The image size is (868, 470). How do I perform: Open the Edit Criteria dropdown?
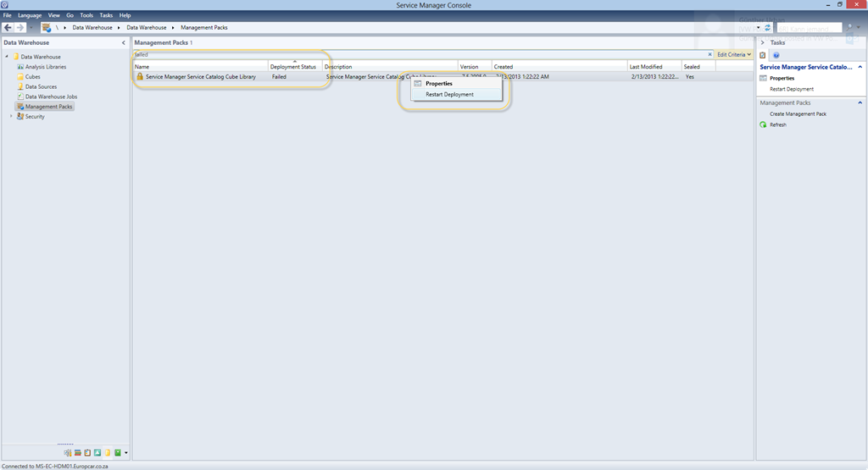click(x=734, y=54)
